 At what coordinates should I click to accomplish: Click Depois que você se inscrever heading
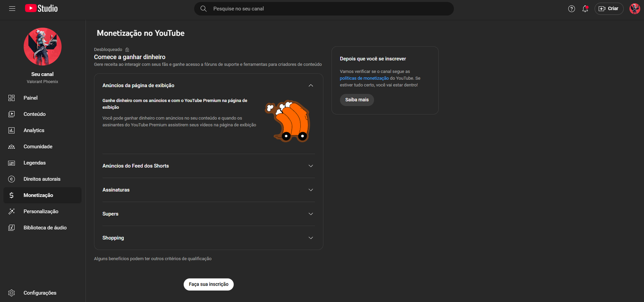pyautogui.click(x=373, y=59)
